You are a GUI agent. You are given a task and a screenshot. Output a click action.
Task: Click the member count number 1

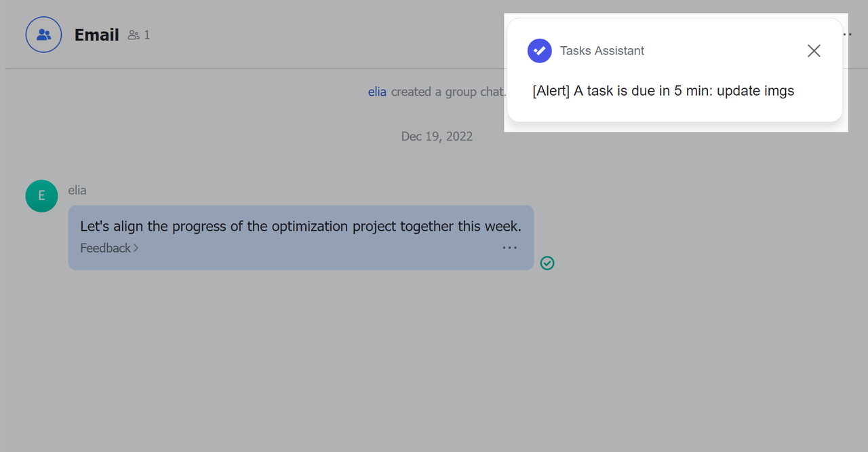pos(147,35)
